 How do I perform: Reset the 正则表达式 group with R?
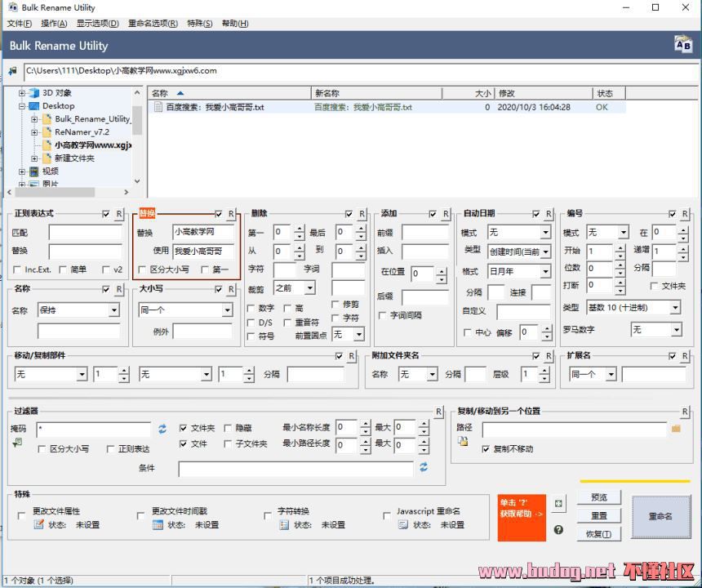point(118,214)
